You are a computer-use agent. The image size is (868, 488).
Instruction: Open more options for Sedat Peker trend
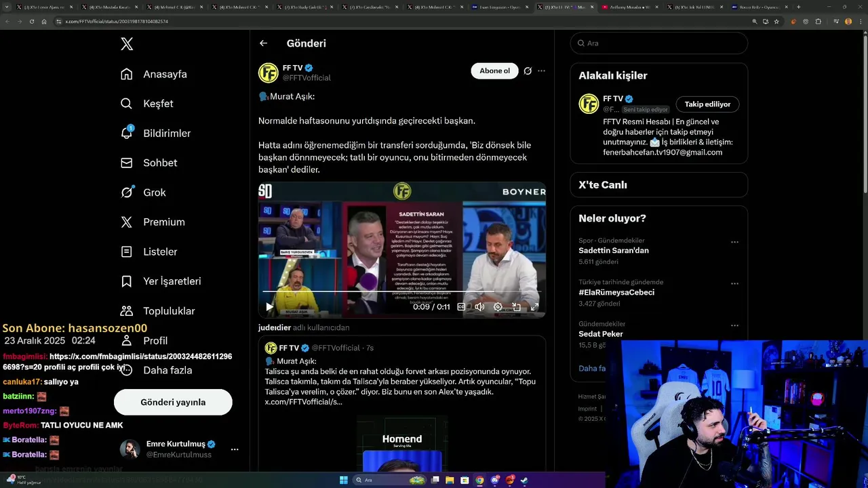pos(734,325)
